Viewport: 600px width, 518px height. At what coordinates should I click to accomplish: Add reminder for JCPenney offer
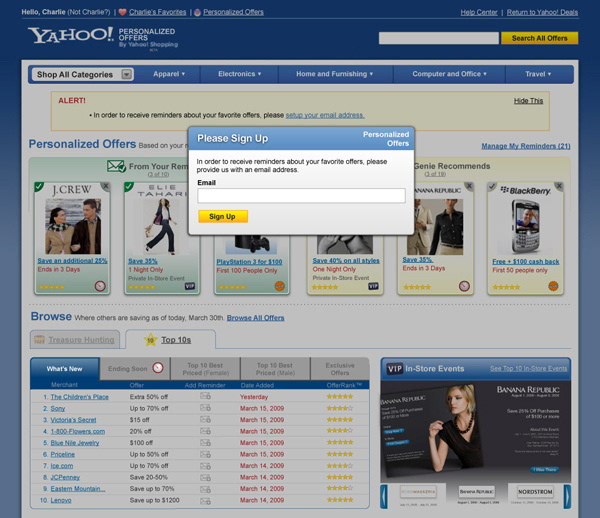205,477
